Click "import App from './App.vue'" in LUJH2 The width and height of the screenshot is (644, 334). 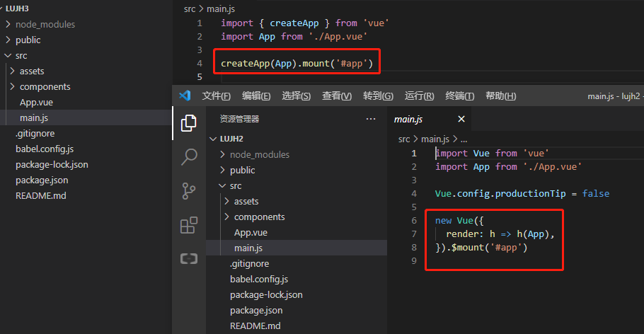[x=508, y=167]
